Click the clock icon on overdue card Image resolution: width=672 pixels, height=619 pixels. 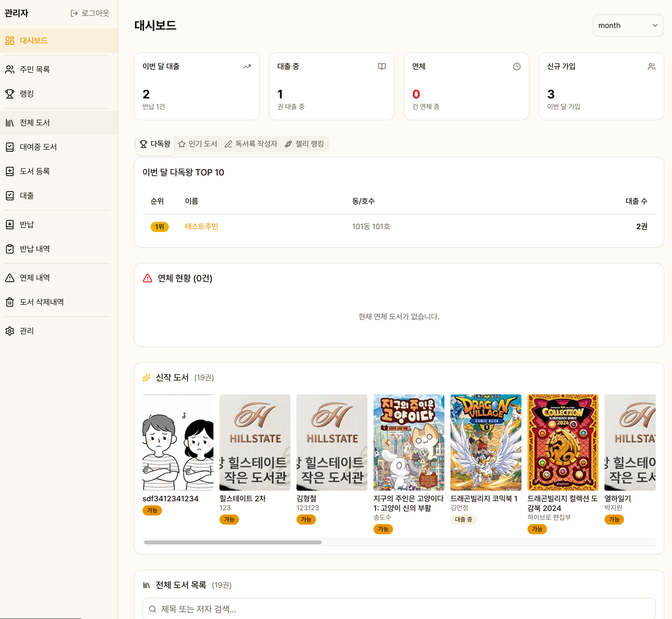pos(516,66)
